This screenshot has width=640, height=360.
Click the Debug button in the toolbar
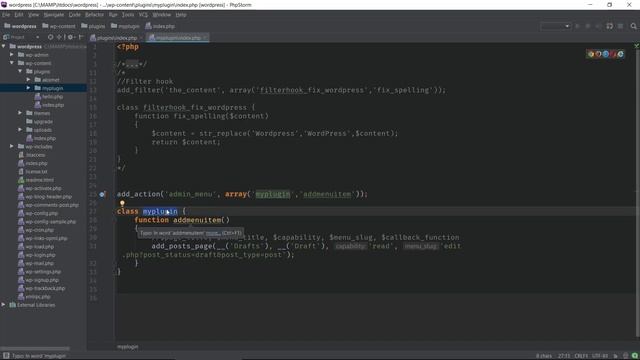point(588,26)
